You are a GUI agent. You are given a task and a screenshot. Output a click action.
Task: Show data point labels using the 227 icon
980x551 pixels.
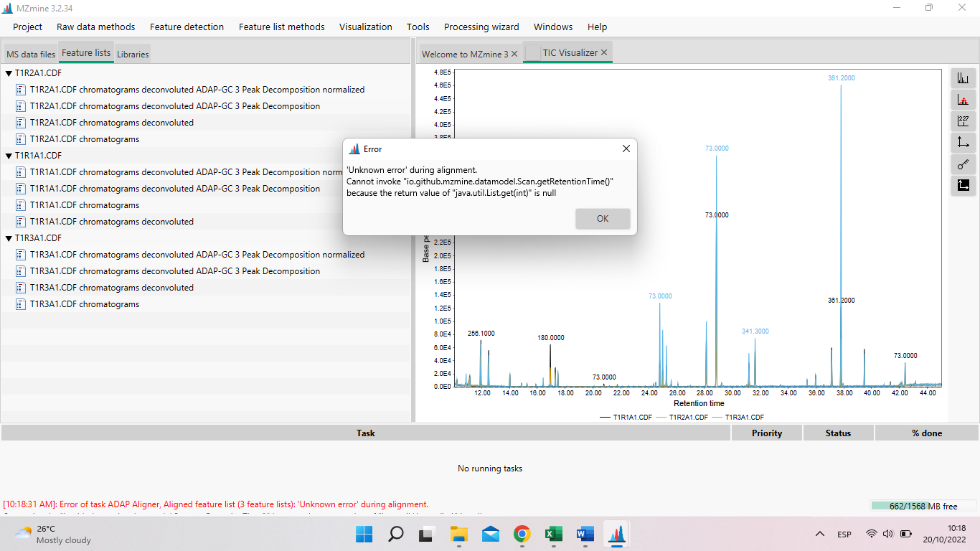click(x=963, y=121)
